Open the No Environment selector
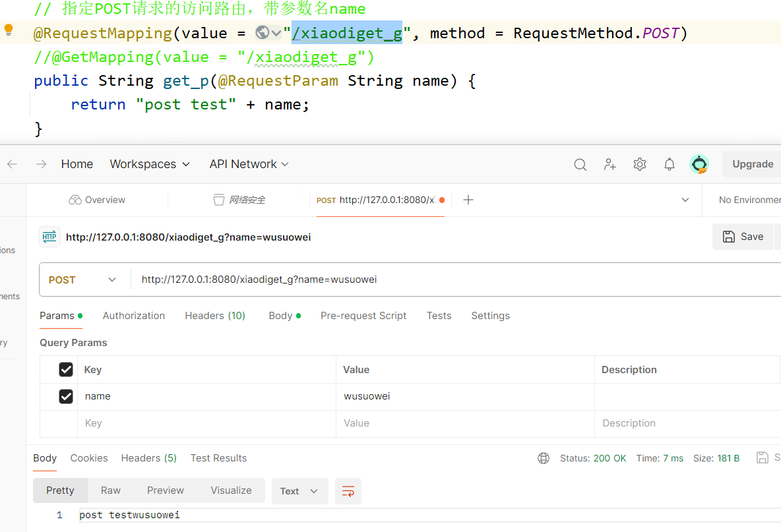Viewport: 781px width, 532px height. 752,200
